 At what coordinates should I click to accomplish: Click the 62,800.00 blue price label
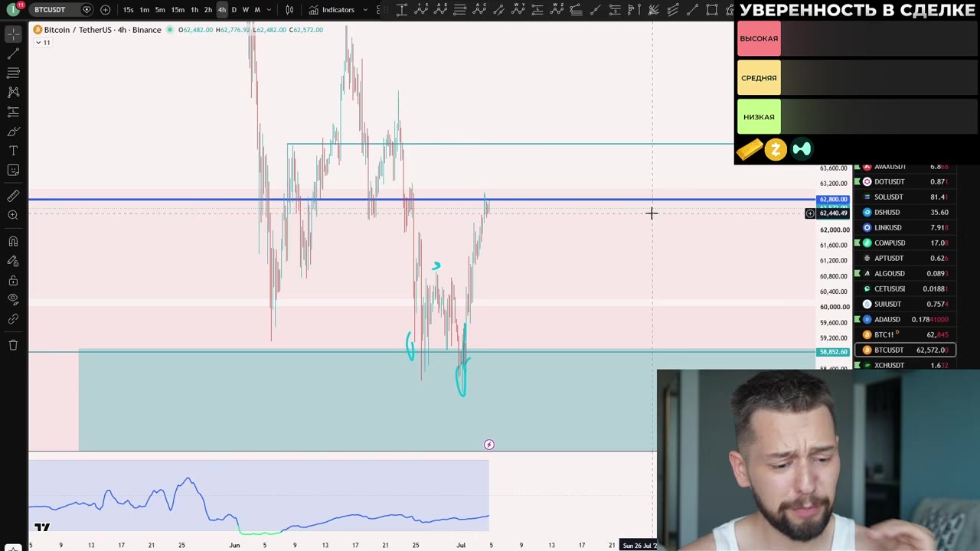(833, 200)
